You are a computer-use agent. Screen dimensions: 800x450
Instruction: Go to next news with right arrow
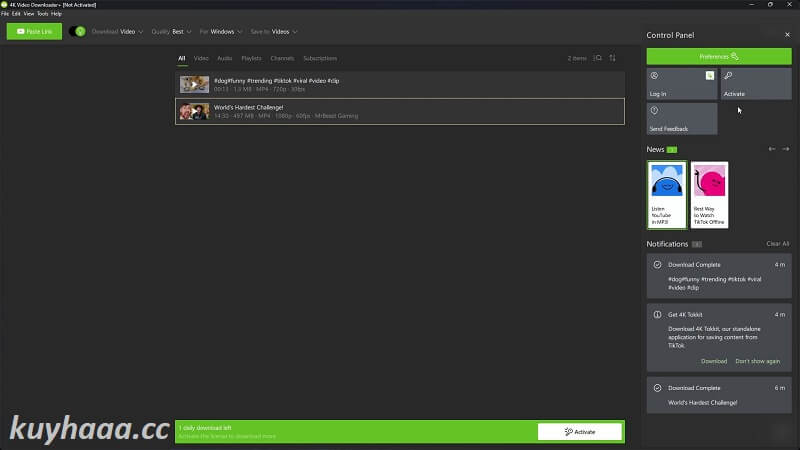pos(786,149)
